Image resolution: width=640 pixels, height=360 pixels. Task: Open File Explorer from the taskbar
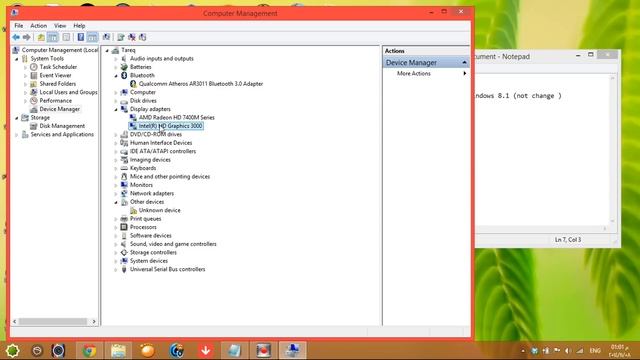pyautogui.click(x=118, y=351)
